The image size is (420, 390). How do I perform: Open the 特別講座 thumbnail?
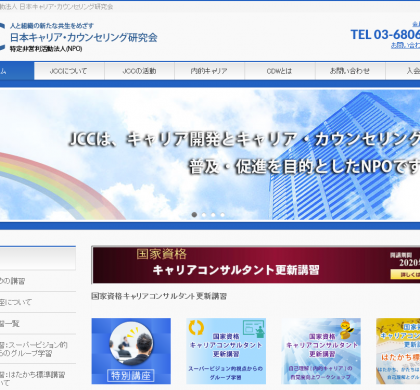131,351
